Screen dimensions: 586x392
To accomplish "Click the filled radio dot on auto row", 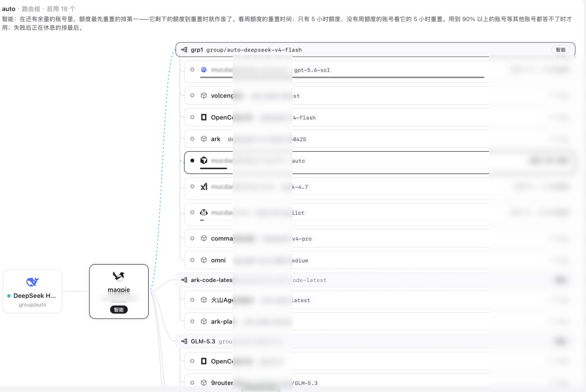I will [192, 160].
